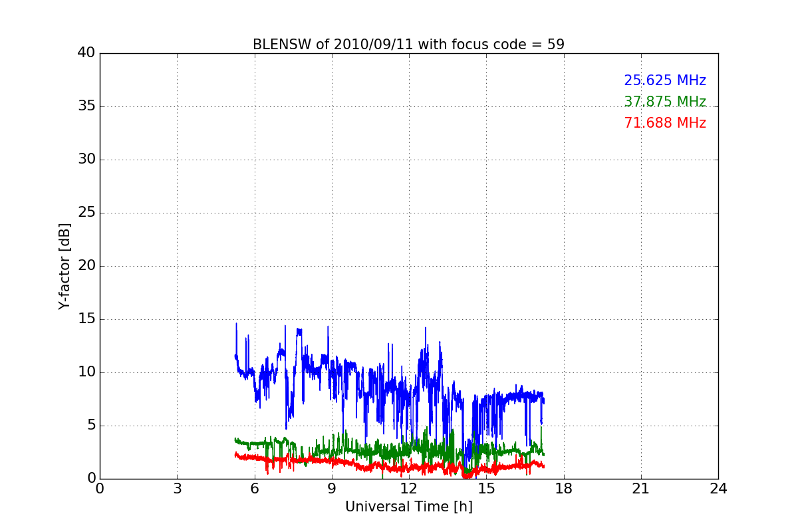The width and height of the screenshot is (798, 532).
Task: Click x-axis tick label '3'
Action: coord(177,489)
